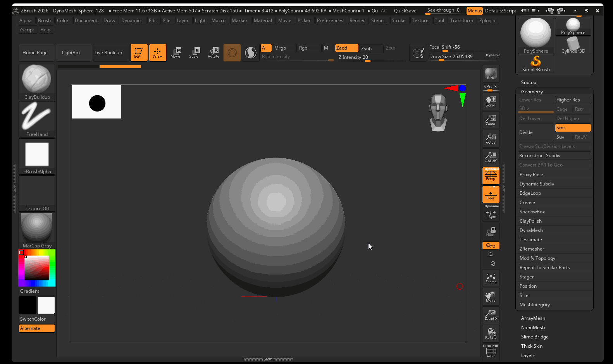The width and height of the screenshot is (613, 364).
Task: Click the BPR render icon
Action: tap(491, 74)
